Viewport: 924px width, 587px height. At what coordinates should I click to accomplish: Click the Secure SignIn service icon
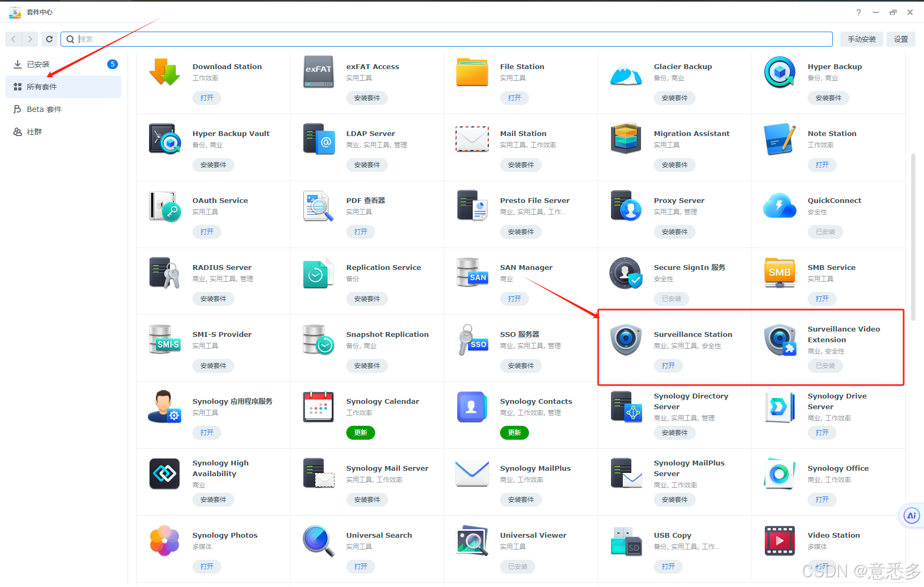pyautogui.click(x=626, y=273)
